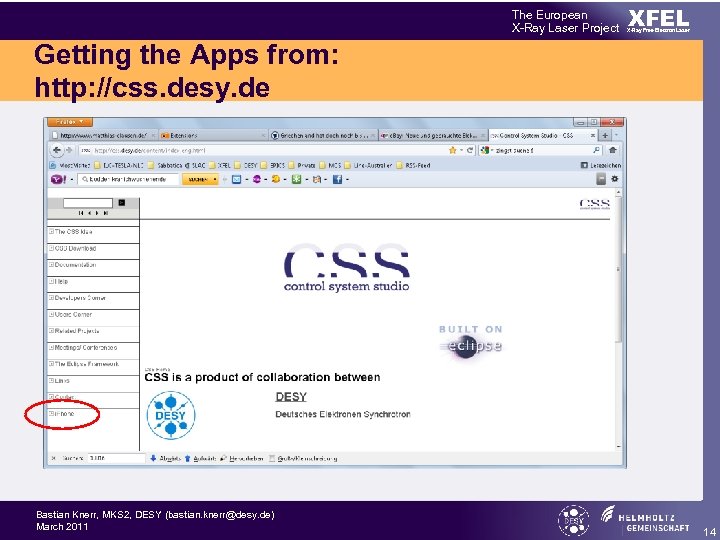Open the orange Firefox menu button
This screenshot has height=540, width=720.
coord(70,122)
